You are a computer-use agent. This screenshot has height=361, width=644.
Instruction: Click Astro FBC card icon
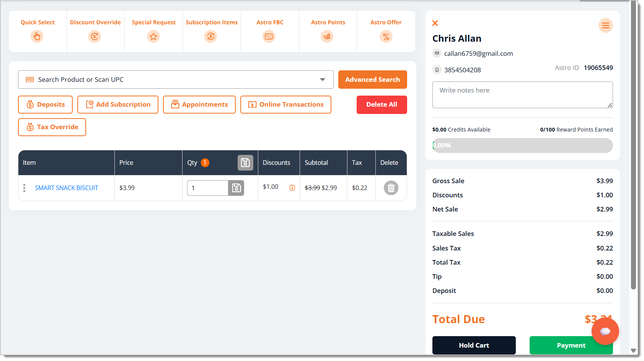(269, 36)
